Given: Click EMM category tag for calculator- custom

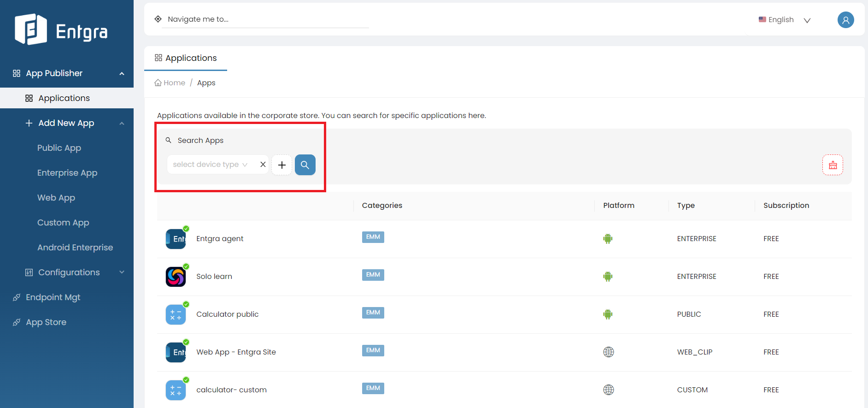Looking at the screenshot, I should point(373,388).
